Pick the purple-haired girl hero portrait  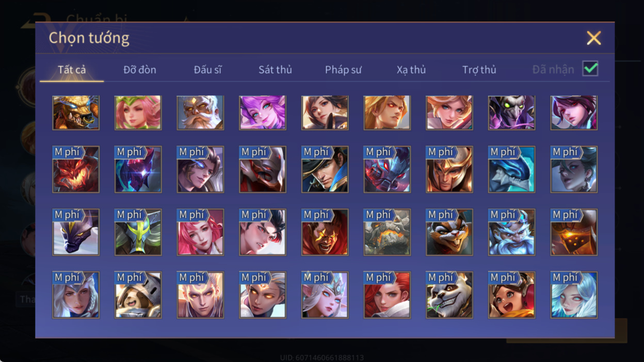263,112
